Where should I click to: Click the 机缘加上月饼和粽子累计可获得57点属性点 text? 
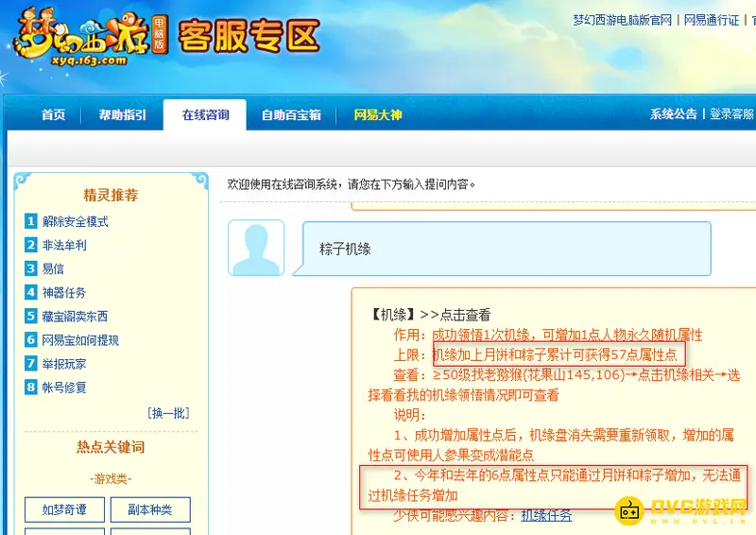555,354
